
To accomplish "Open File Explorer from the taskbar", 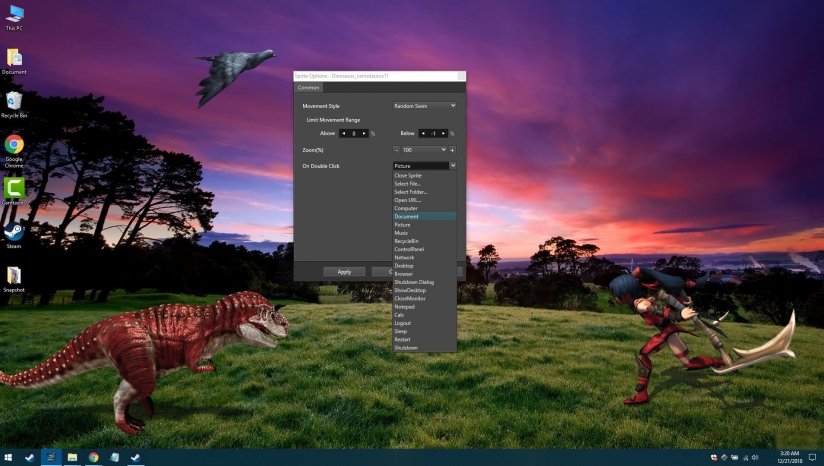I will (x=72, y=457).
